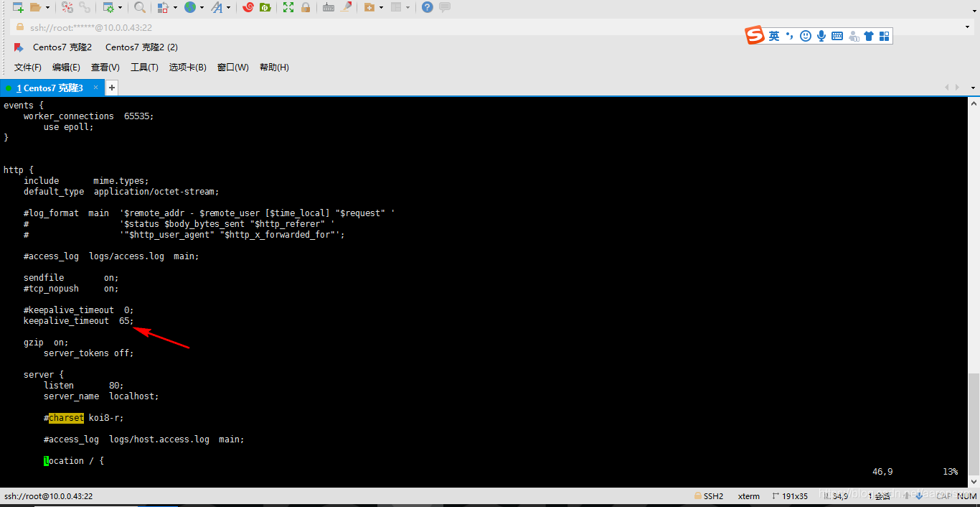Expand the address bar history dropdown
Screen dimensions: 980x507
[x=968, y=27]
